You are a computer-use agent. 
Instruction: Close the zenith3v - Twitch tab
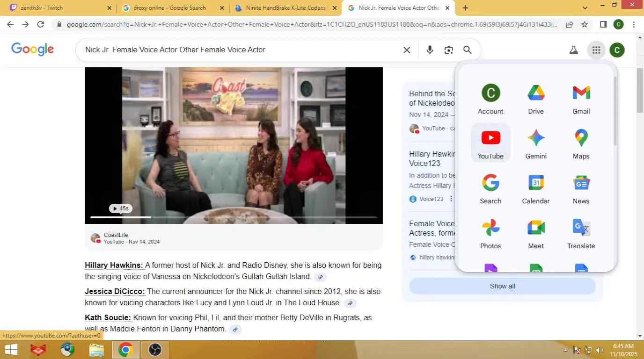[x=110, y=8]
